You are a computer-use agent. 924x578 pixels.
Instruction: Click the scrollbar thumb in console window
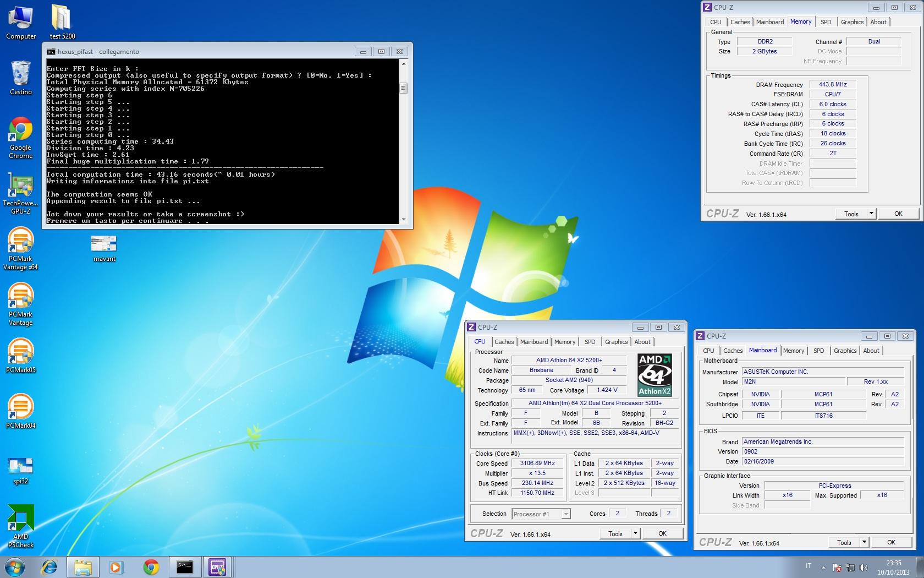(x=403, y=88)
